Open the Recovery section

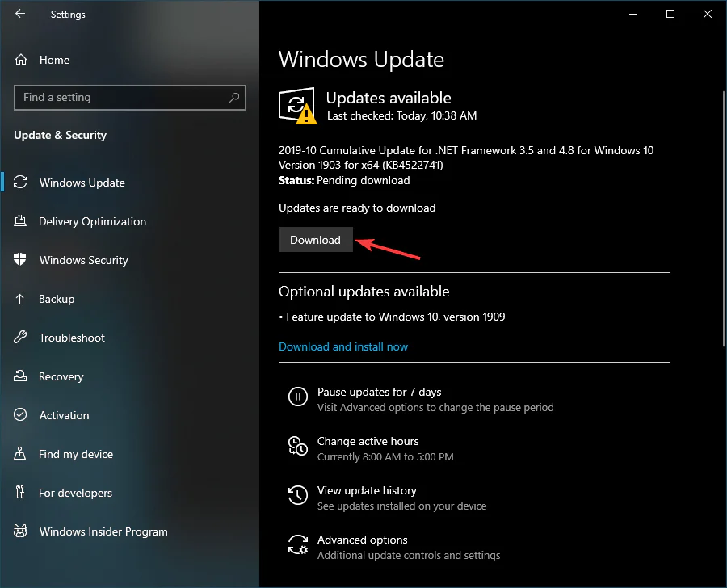point(61,376)
